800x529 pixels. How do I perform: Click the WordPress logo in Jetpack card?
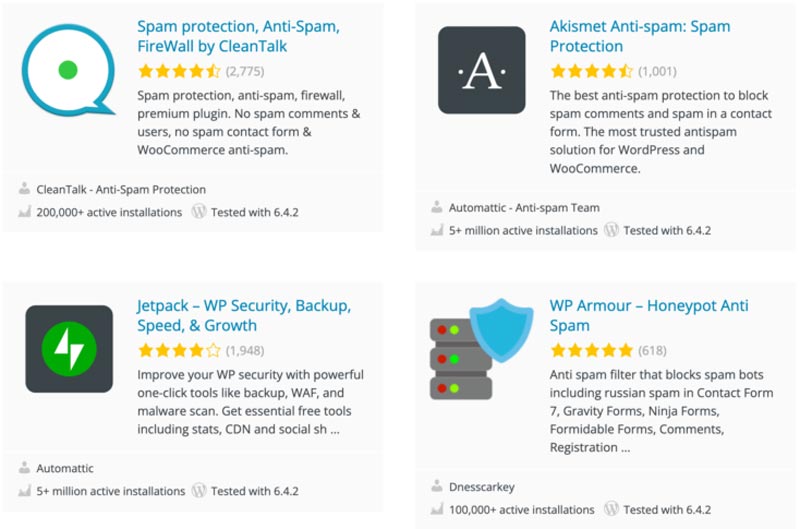[x=199, y=491]
